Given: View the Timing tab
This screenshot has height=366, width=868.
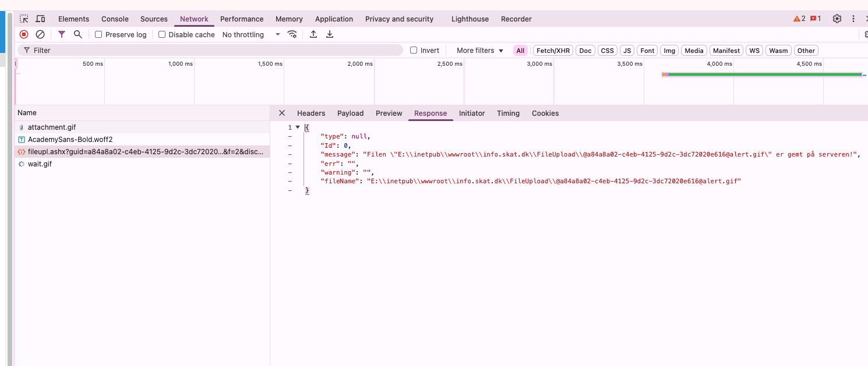Looking at the screenshot, I should pos(508,113).
